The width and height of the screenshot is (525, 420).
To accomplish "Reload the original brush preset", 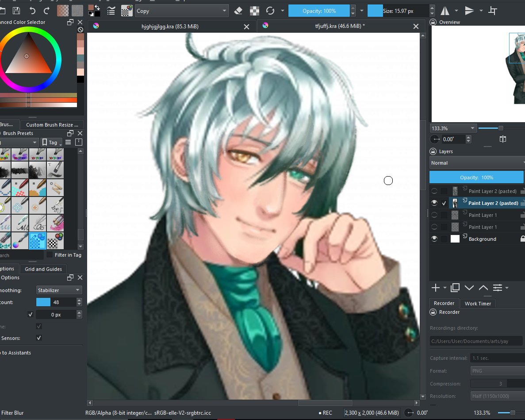I will coord(270,11).
